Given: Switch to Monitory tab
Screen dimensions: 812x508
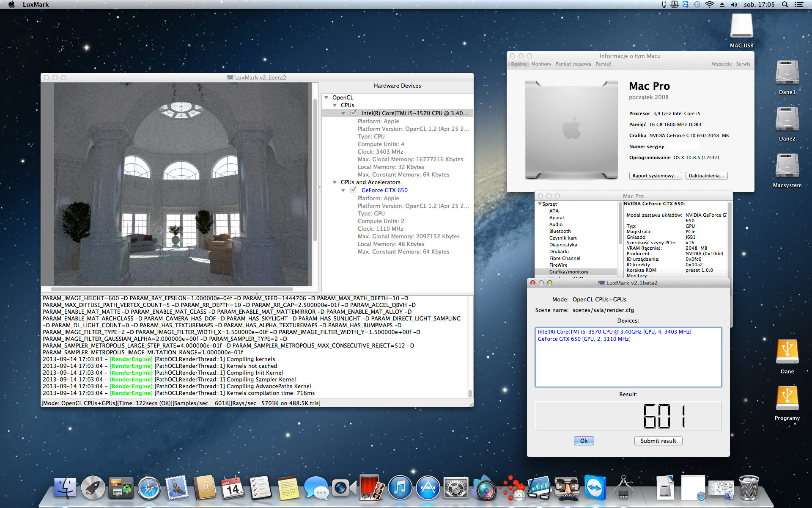Looking at the screenshot, I should (x=541, y=64).
